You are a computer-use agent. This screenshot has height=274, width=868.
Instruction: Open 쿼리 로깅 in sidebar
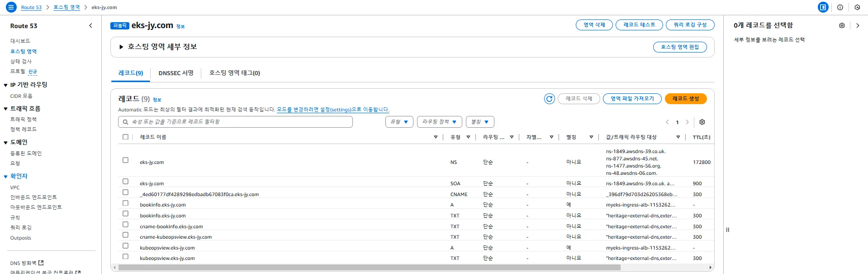pyautogui.click(x=21, y=227)
